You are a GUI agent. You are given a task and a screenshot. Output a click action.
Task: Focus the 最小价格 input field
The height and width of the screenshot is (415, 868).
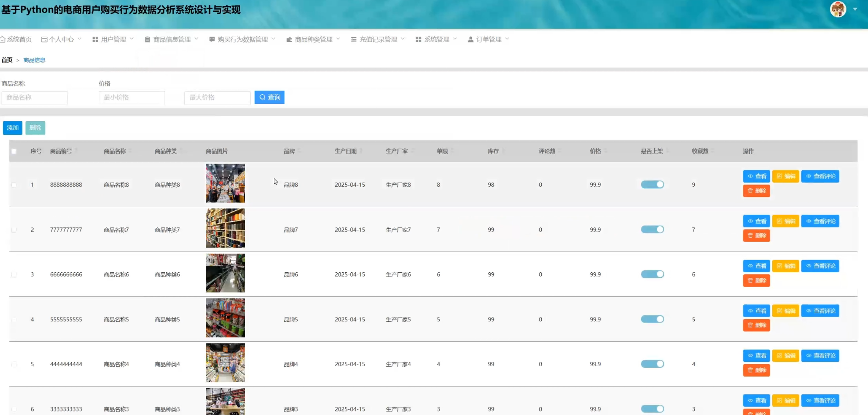(132, 97)
